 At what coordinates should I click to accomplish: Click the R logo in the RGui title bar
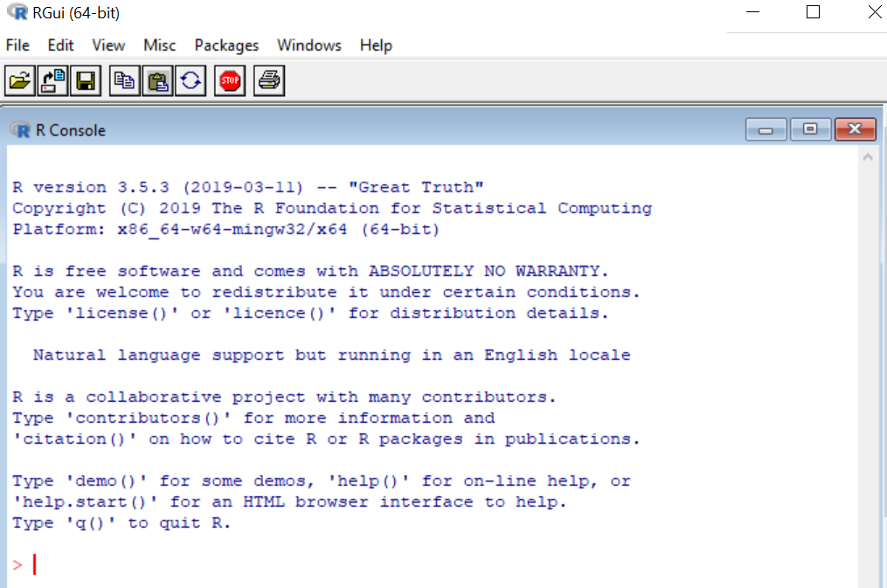click(x=17, y=12)
